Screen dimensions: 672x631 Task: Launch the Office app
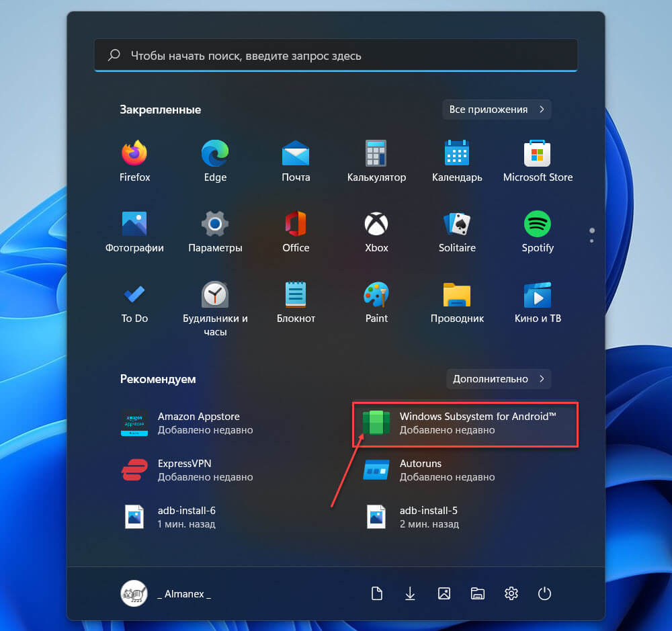tap(296, 233)
